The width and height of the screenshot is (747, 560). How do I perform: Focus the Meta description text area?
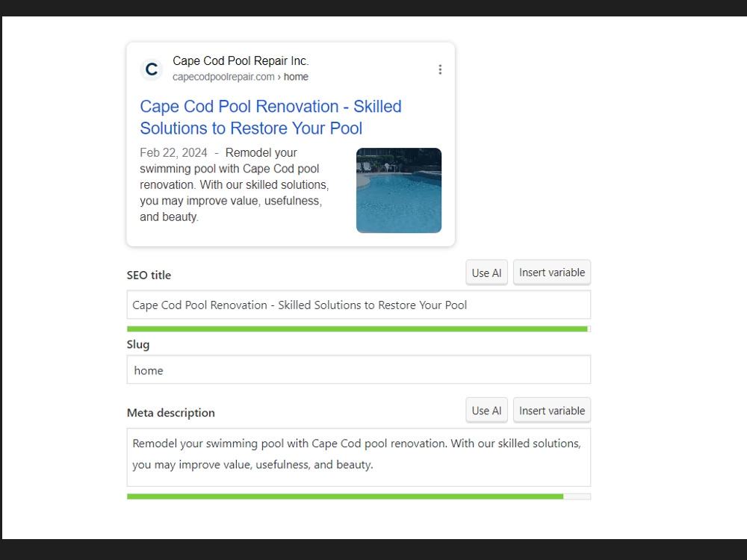359,457
